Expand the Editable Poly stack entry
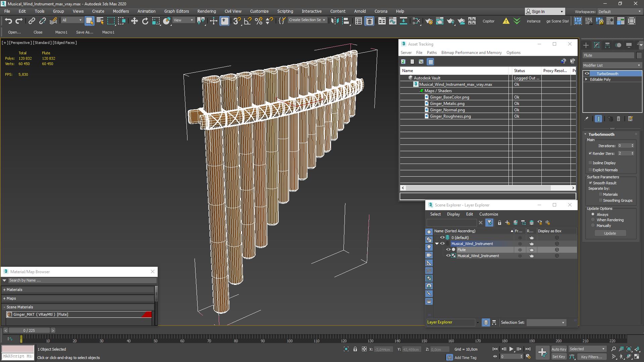Image resolution: width=644 pixels, height=362 pixels. coord(586,79)
